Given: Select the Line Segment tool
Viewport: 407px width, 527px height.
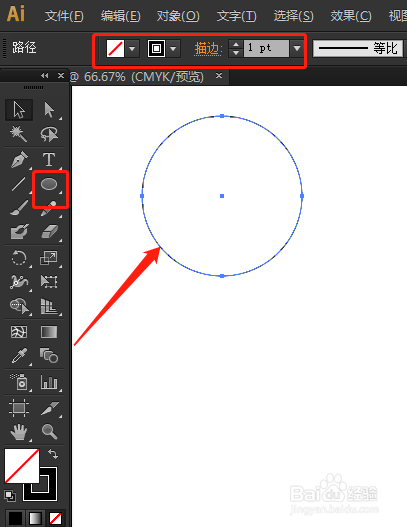Looking at the screenshot, I should (19, 184).
